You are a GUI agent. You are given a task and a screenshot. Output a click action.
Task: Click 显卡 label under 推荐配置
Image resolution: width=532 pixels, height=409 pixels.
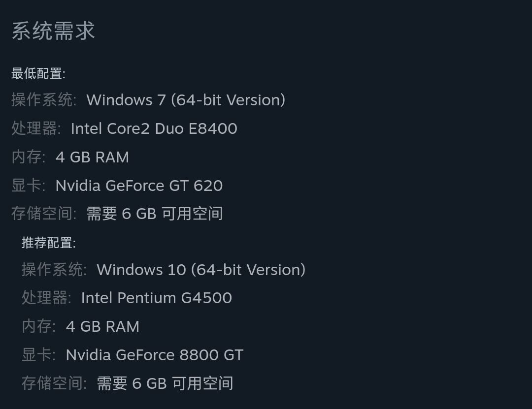point(38,355)
